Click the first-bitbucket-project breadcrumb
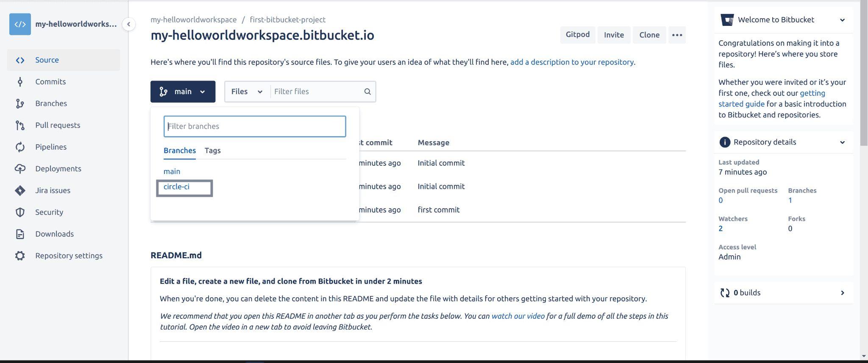The width and height of the screenshot is (868, 363). tap(287, 20)
